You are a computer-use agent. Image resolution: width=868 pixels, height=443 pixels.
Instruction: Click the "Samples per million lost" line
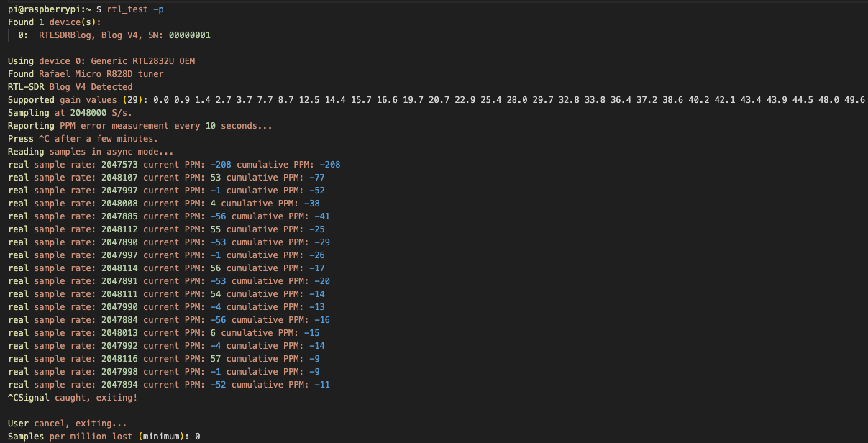point(104,437)
